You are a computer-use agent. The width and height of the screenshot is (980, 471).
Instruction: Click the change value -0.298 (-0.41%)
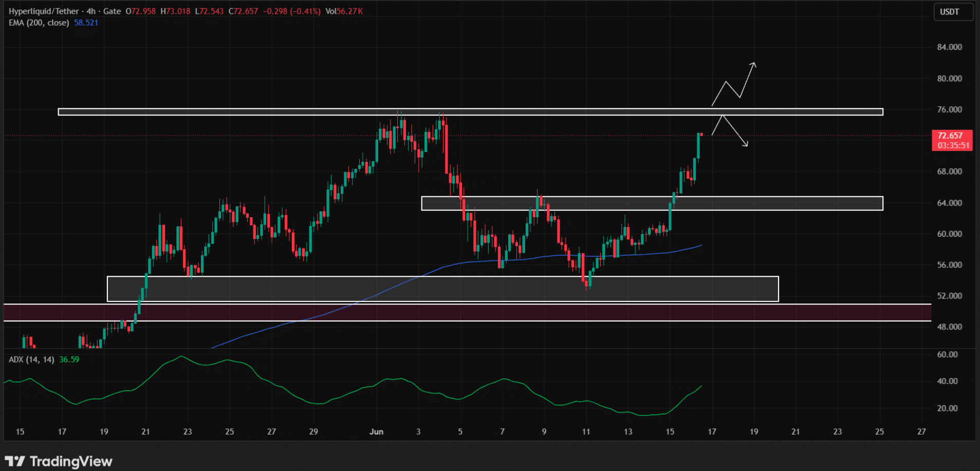[291, 11]
